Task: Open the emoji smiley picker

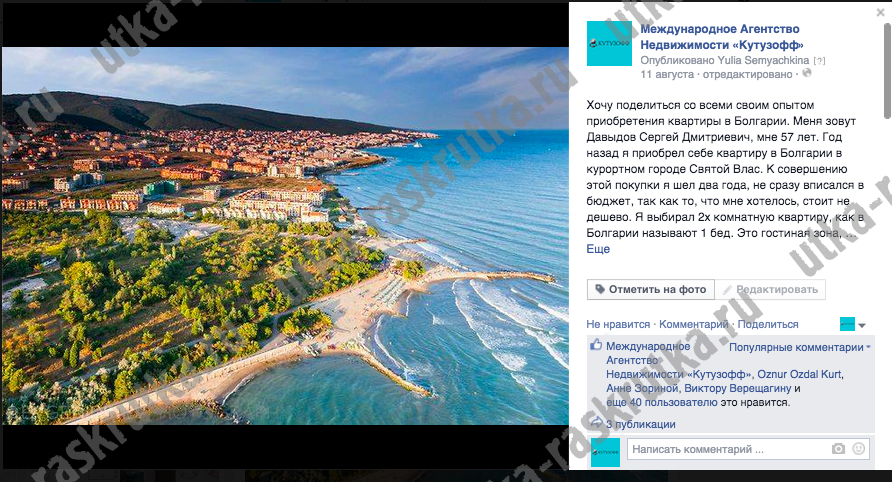Action: [858, 449]
